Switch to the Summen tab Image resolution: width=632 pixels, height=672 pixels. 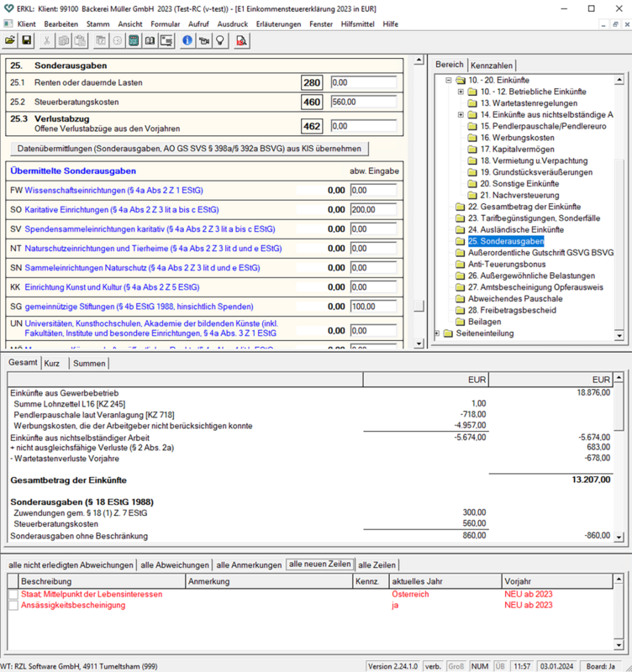[89, 364]
